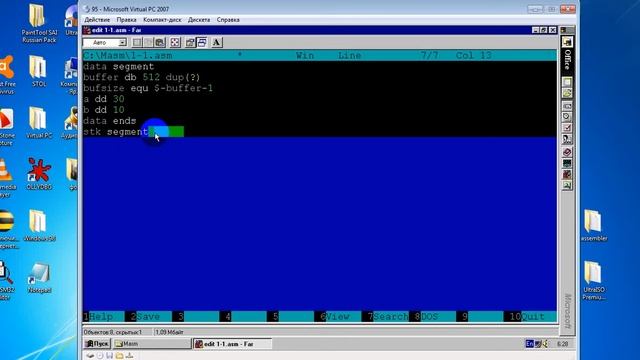Click the folder icon in Virtual PC bottom bar
The width and height of the screenshot is (640, 360).
(x=119, y=356)
